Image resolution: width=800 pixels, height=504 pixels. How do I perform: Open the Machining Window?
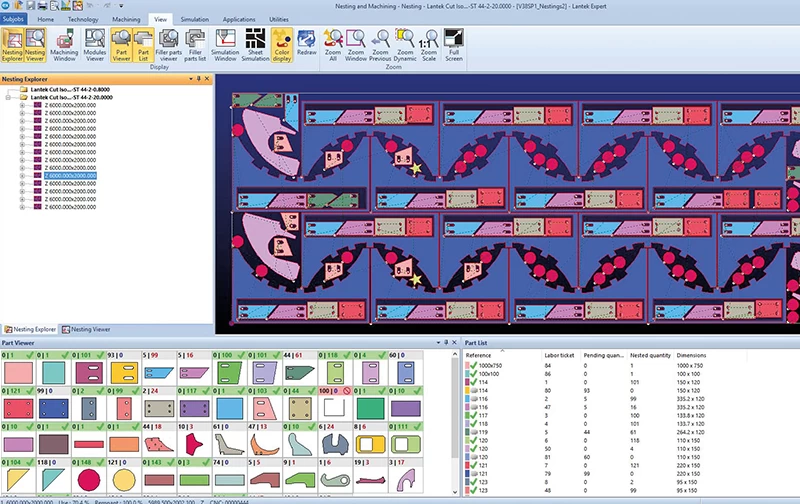click(x=64, y=45)
